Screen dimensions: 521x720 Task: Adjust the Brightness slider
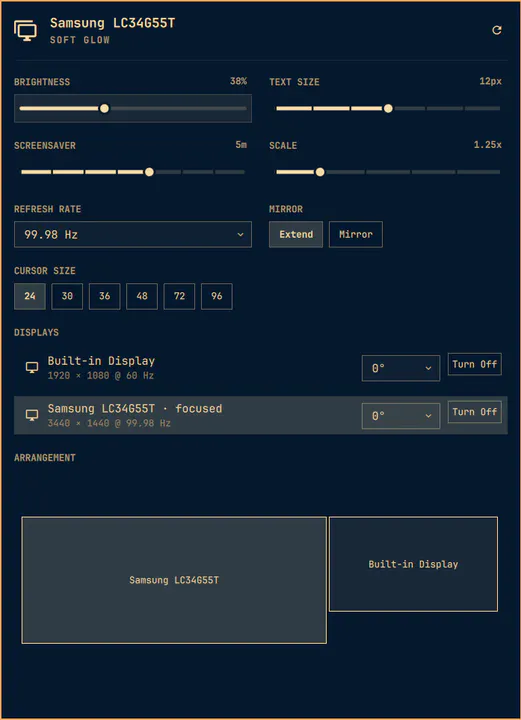[133, 108]
